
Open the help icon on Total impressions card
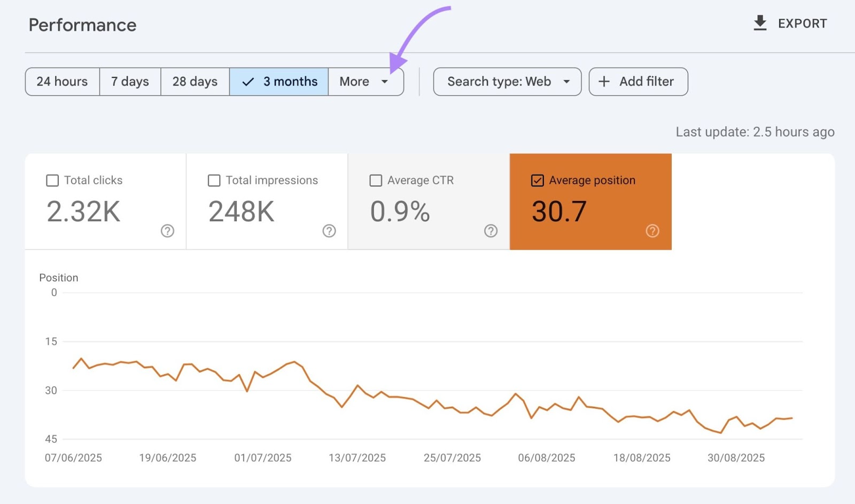click(329, 231)
